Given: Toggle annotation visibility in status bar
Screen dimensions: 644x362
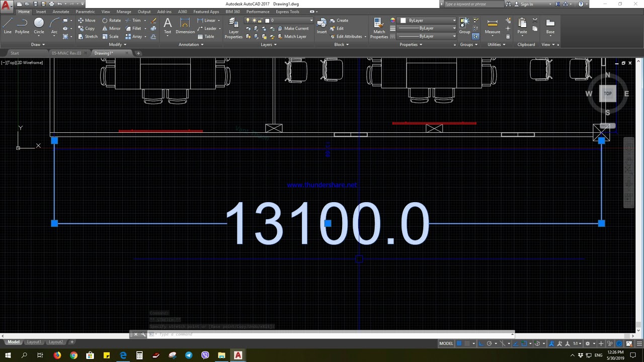Looking at the screenshot, I should pyautogui.click(x=552, y=343).
